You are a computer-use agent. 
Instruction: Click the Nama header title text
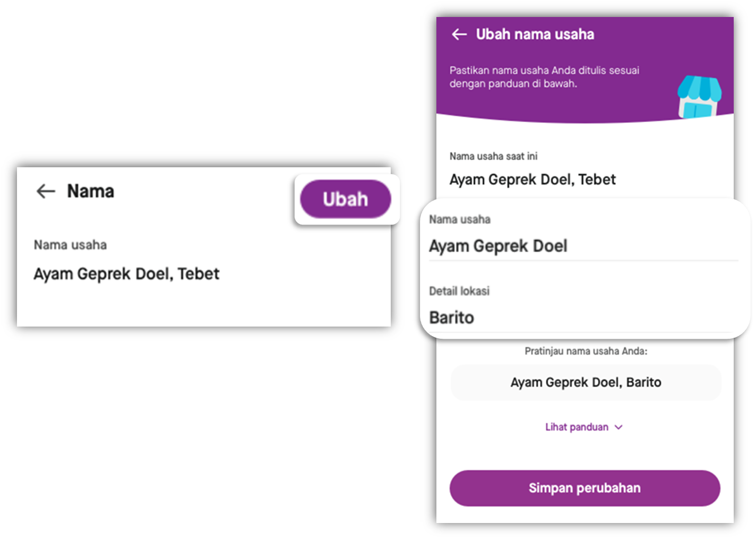tap(90, 191)
